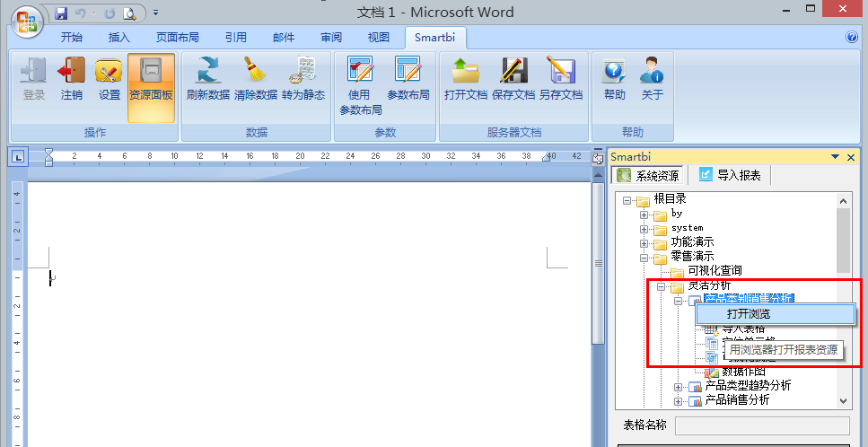Click the 注销 logout icon
The width and height of the screenshot is (868, 447).
[x=72, y=70]
